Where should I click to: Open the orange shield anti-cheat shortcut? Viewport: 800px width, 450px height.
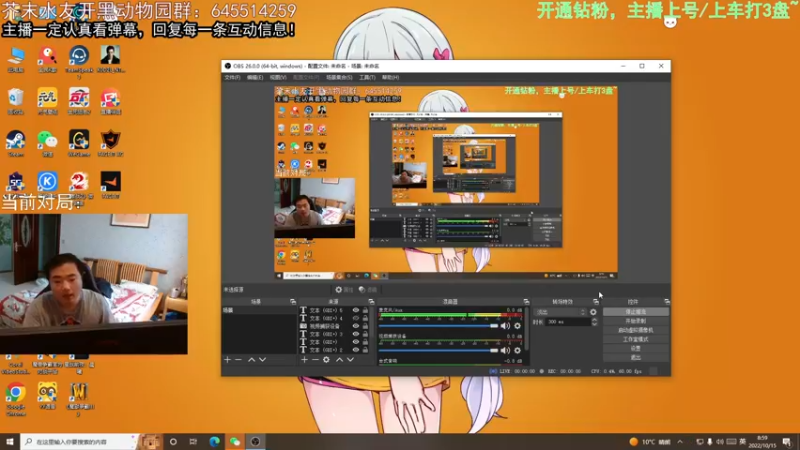coord(111,143)
